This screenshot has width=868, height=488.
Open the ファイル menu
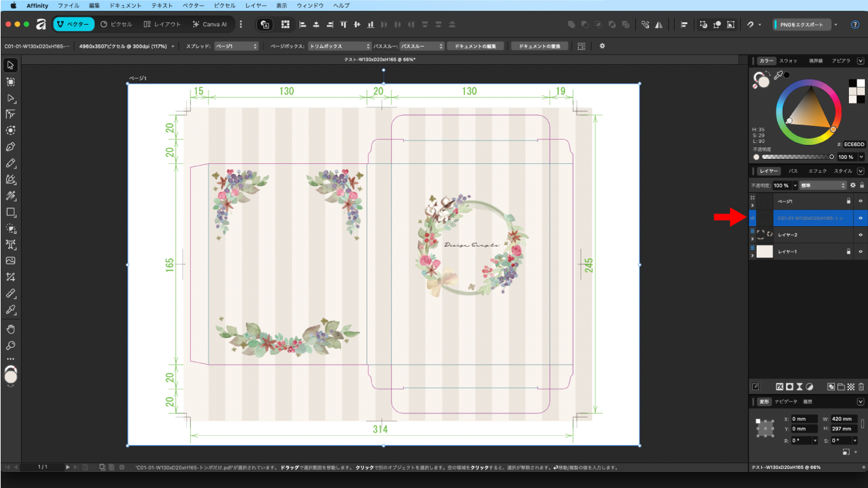pos(69,5)
